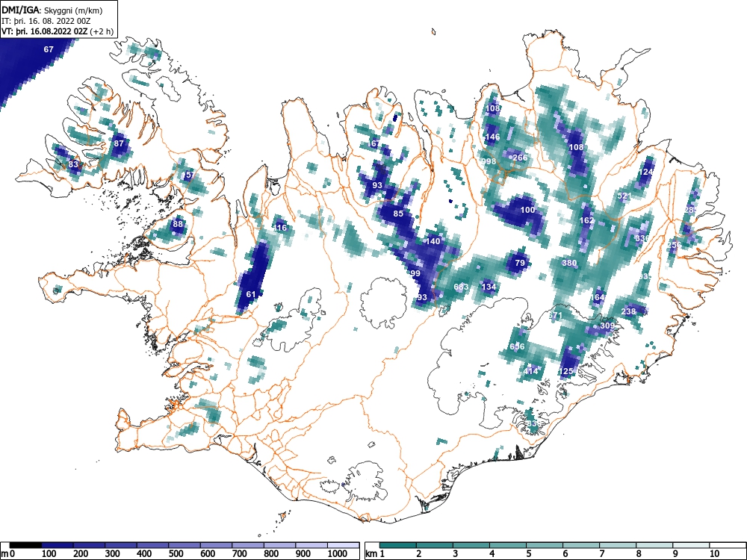Click the map value 85
Viewport: 747px width, 560px height.
point(398,214)
